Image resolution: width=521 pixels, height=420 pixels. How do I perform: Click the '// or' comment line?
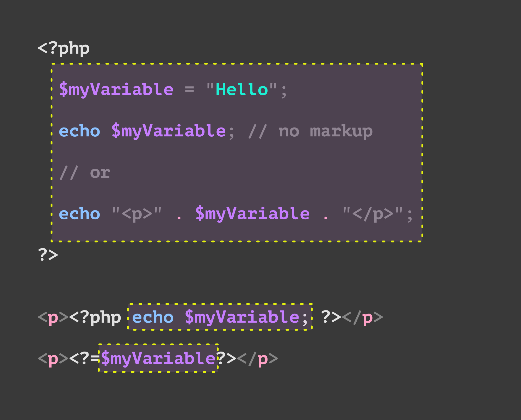pos(85,173)
